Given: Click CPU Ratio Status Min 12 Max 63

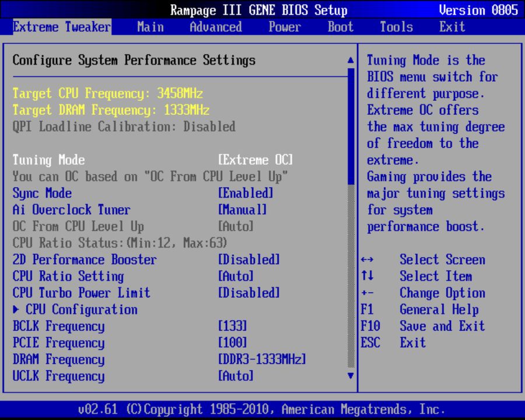Looking at the screenshot, I should tap(120, 243).
